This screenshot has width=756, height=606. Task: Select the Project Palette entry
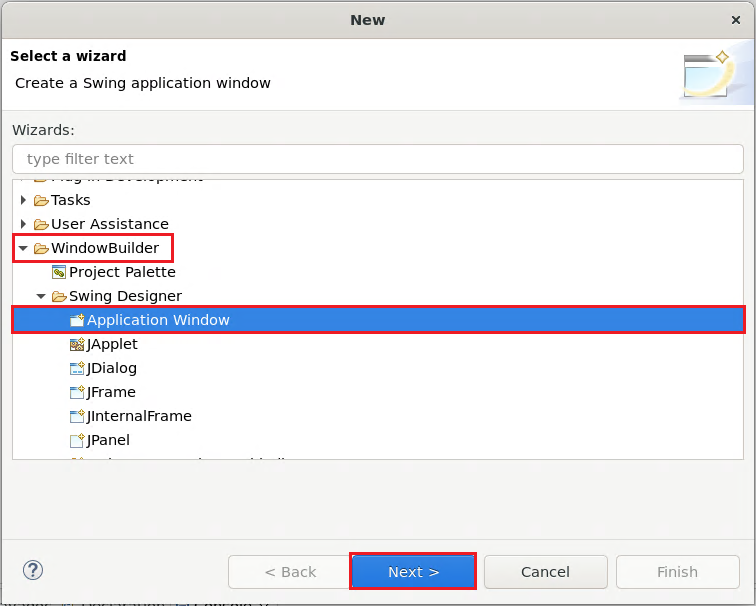coord(122,272)
